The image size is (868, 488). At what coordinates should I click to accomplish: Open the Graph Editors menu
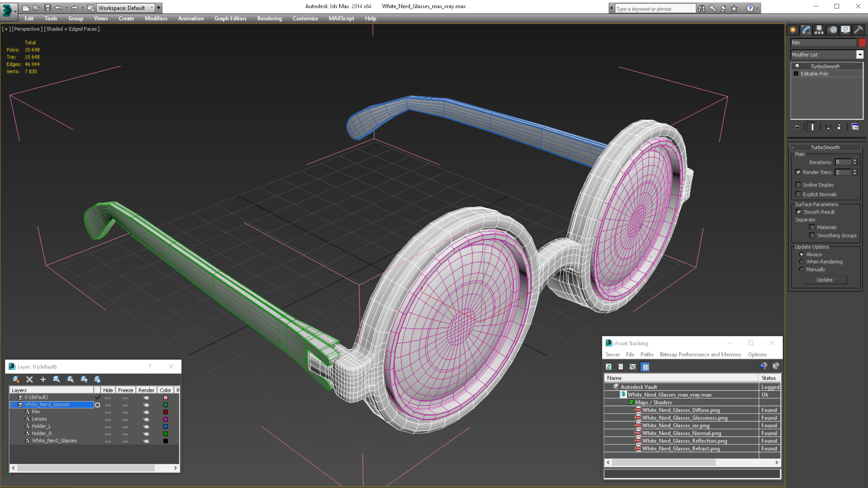(231, 18)
